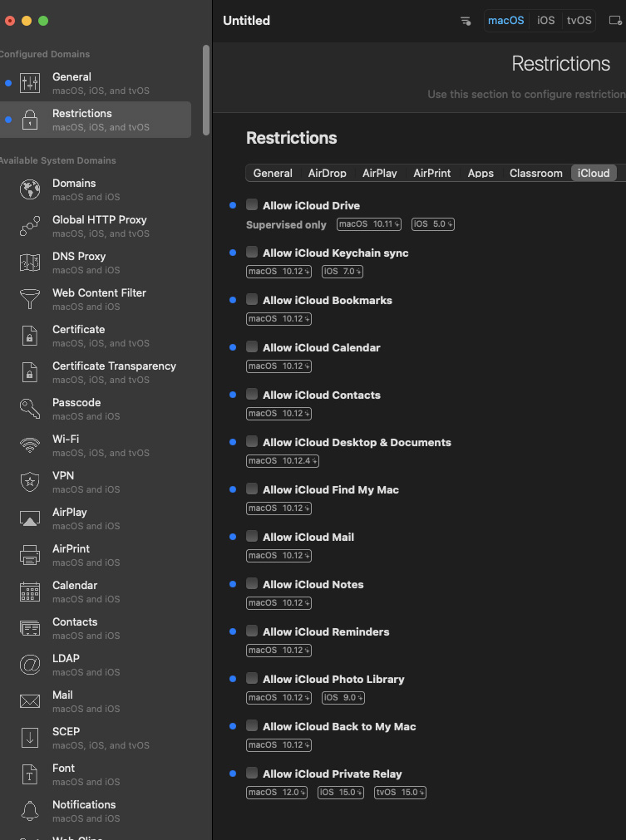Open the AirPlay restrictions tab

click(379, 173)
